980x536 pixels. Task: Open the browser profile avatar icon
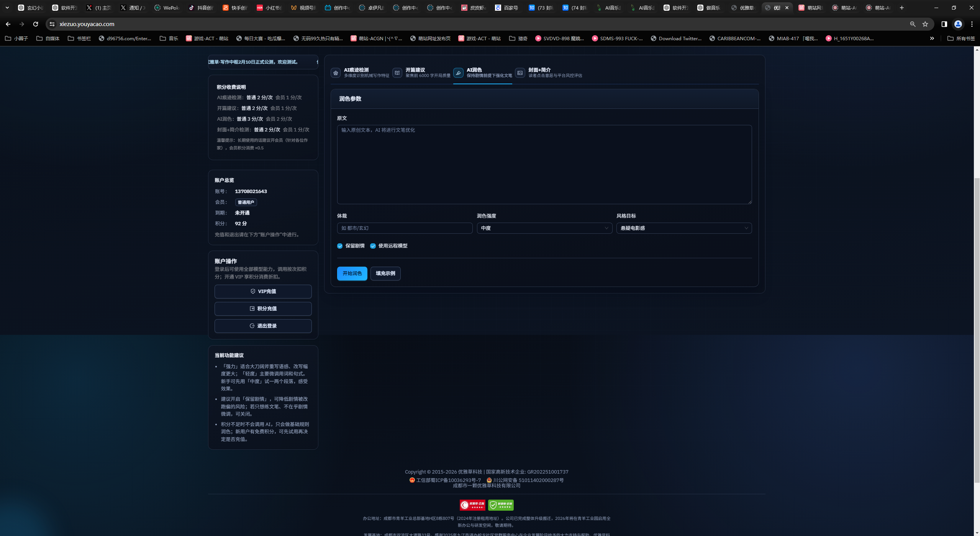958,24
